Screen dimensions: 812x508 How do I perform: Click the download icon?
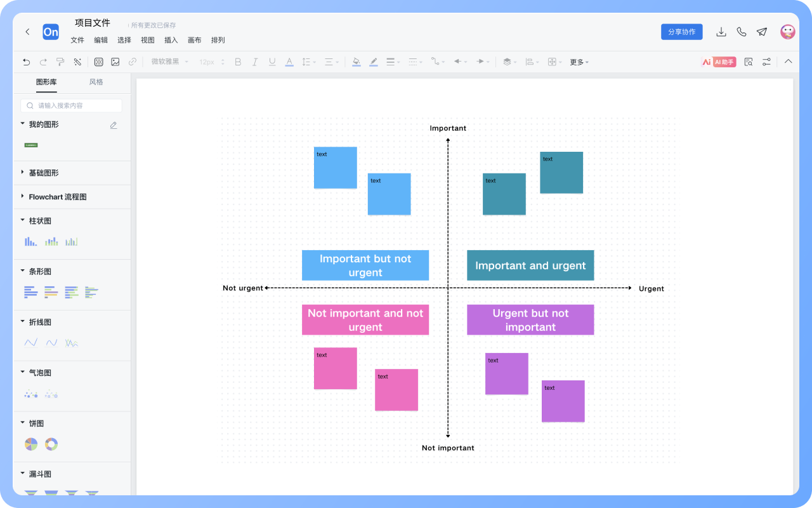coord(721,32)
